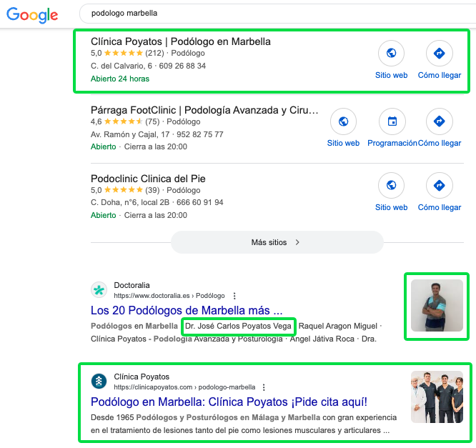Click the Doctoralia site name

click(x=132, y=285)
